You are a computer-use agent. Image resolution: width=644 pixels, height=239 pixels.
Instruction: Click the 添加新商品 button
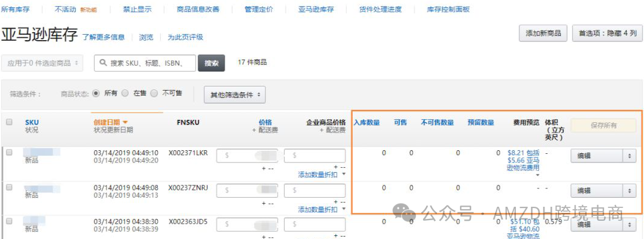point(543,33)
